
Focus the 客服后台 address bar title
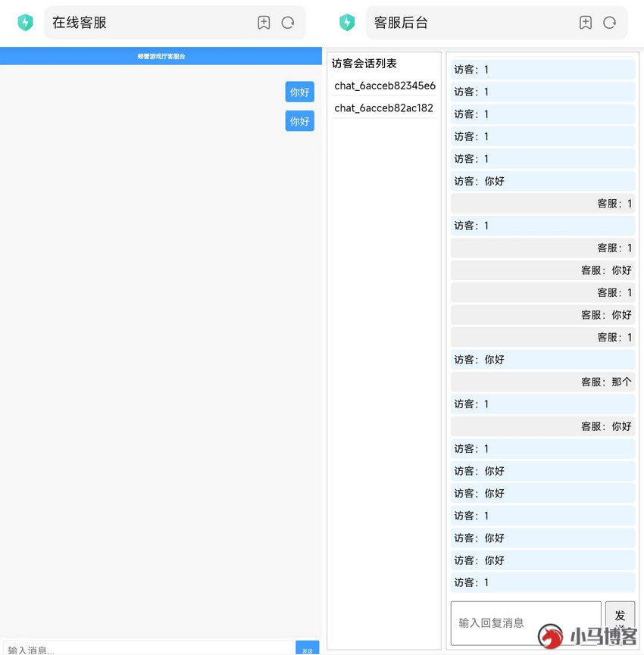coord(402,23)
